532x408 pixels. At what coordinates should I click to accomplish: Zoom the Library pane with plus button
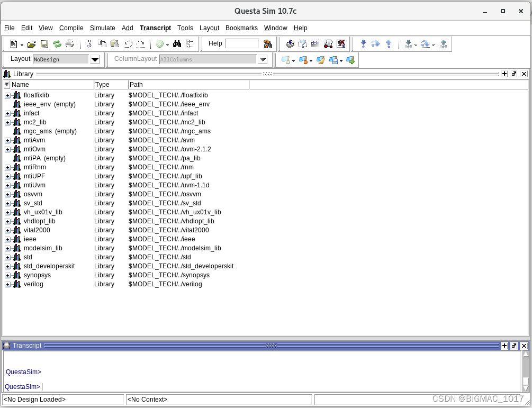point(504,74)
